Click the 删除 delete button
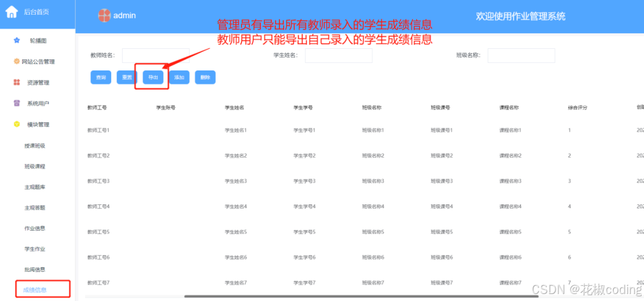 205,77
